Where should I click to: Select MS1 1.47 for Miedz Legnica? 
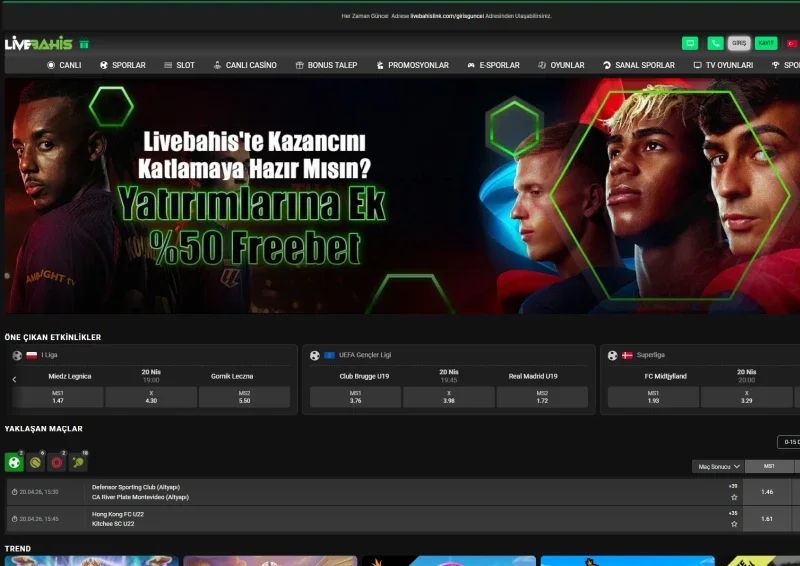[x=58, y=397]
